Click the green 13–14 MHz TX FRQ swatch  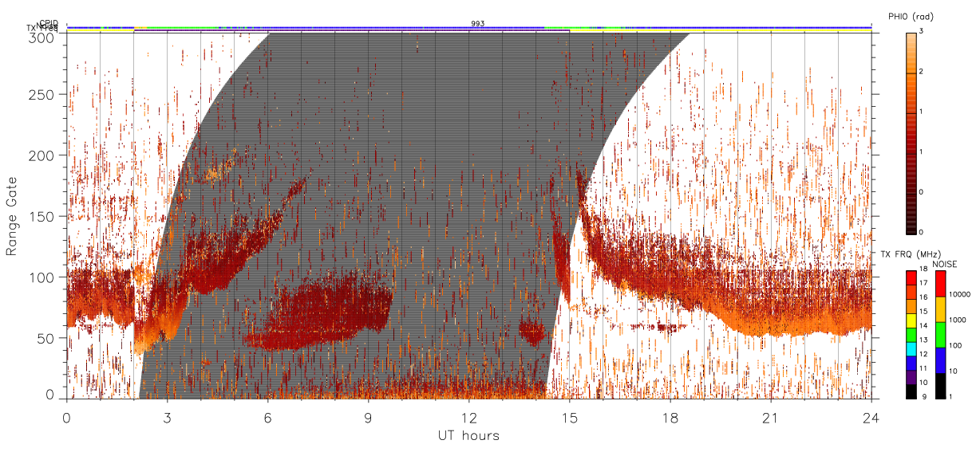[x=910, y=335]
